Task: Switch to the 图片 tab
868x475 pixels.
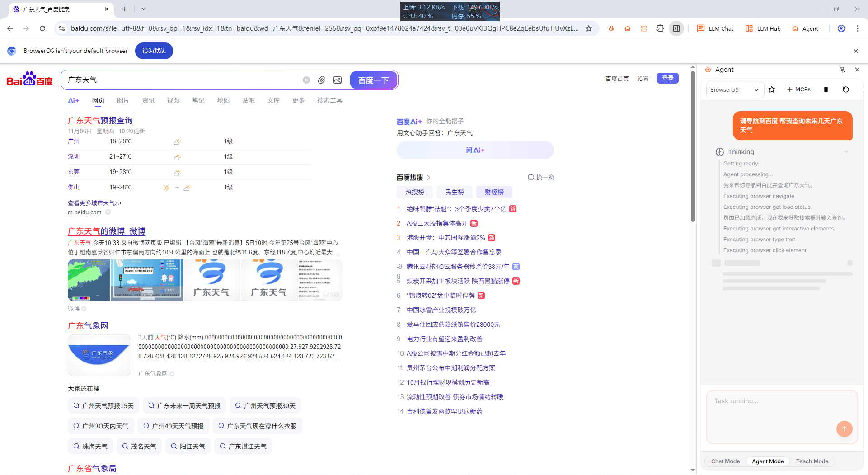Action: click(x=123, y=100)
